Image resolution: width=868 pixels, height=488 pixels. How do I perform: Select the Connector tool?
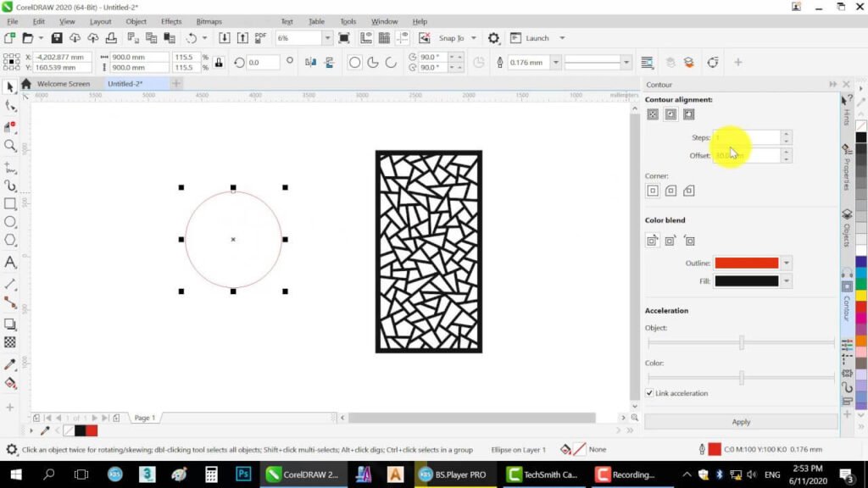point(10,302)
